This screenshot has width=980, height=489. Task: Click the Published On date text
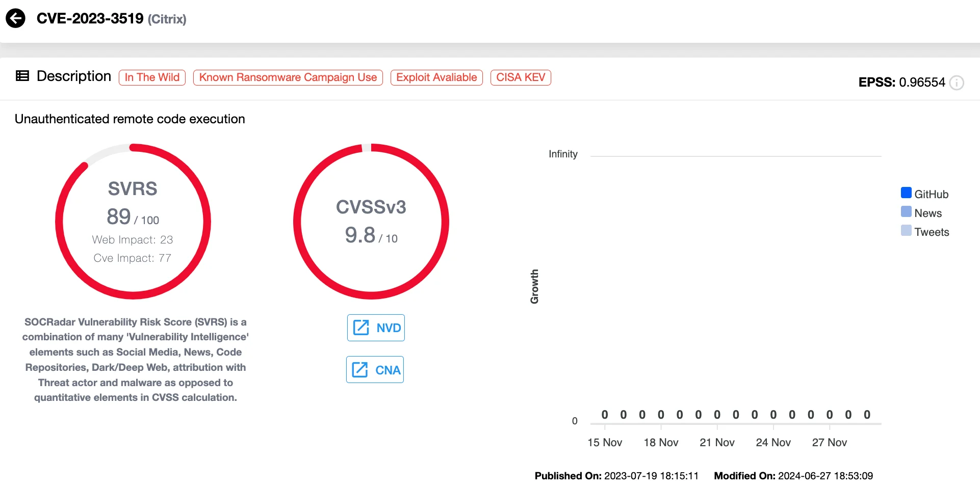click(616, 476)
